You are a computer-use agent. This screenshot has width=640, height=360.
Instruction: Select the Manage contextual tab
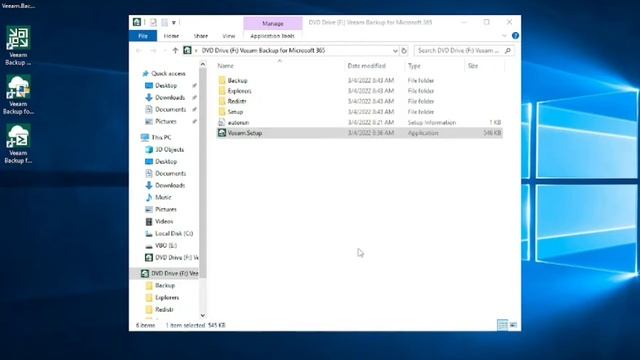tap(273, 23)
